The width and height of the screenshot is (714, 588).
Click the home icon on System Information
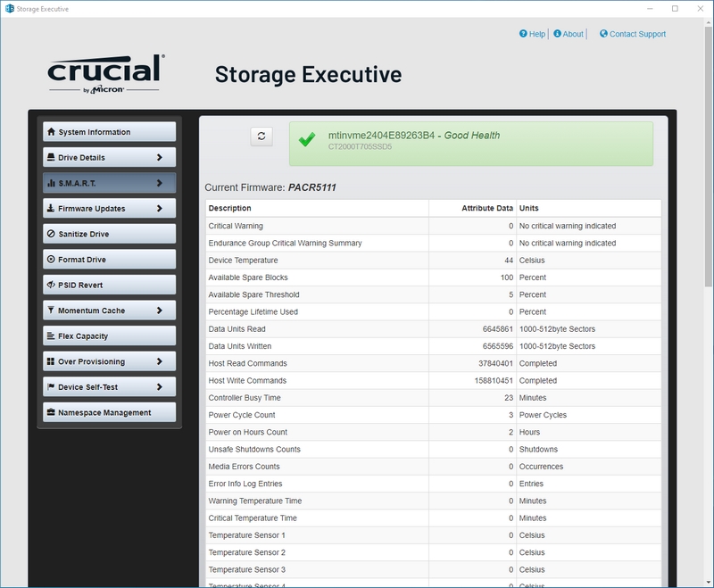[x=51, y=131]
